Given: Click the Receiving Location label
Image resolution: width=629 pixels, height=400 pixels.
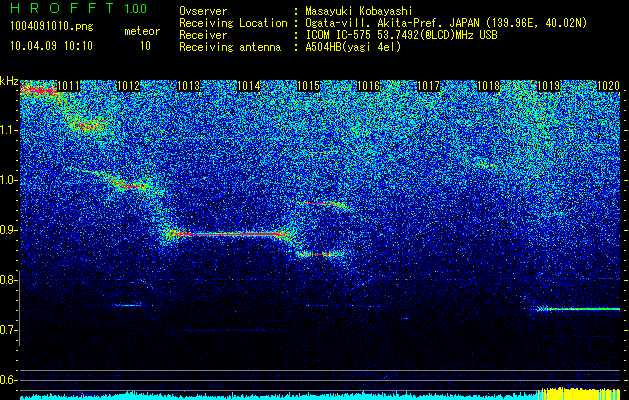Looking at the screenshot, I should coord(233,23).
